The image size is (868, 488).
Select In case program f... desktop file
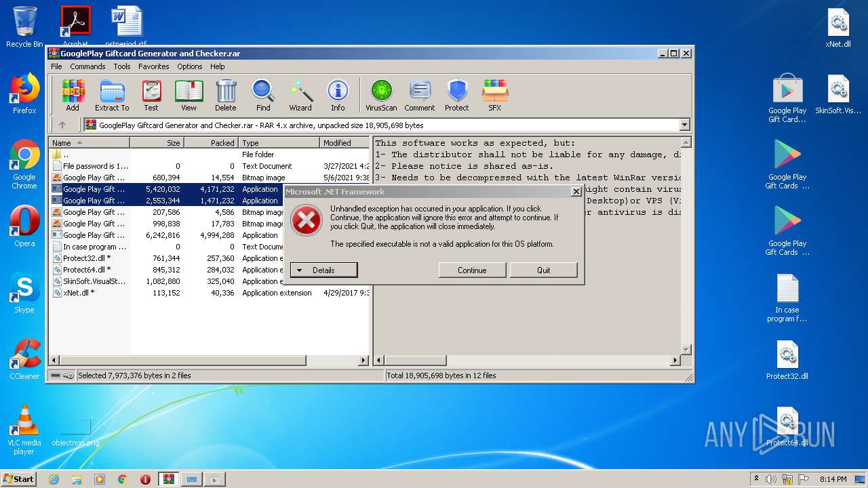(787, 298)
